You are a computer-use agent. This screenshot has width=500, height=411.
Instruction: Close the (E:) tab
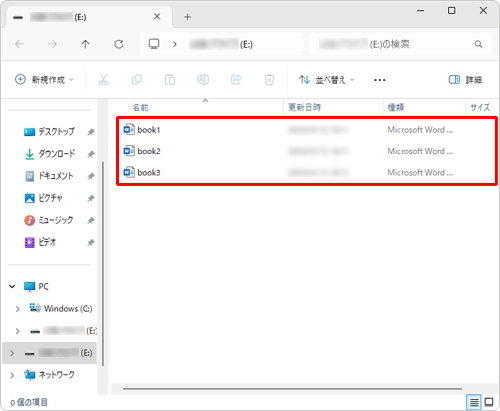[x=157, y=16]
